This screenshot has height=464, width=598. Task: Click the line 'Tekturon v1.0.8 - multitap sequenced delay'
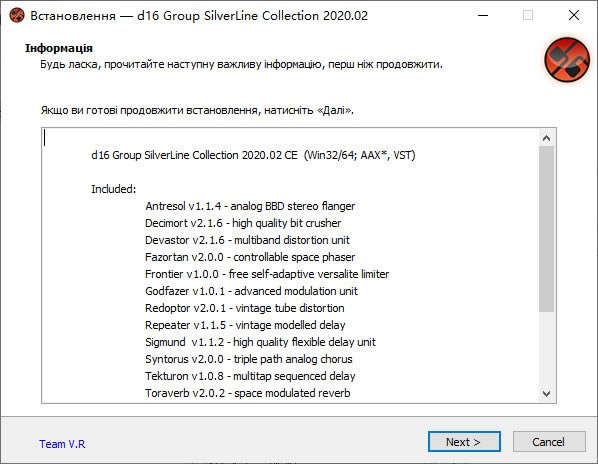250,376
